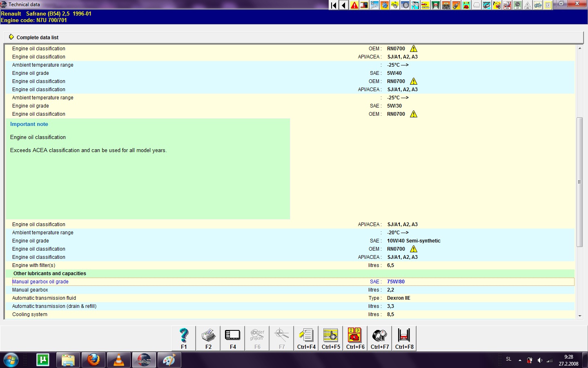The image size is (588, 368).
Task: Click the F4 screen view button
Action: pos(233,338)
